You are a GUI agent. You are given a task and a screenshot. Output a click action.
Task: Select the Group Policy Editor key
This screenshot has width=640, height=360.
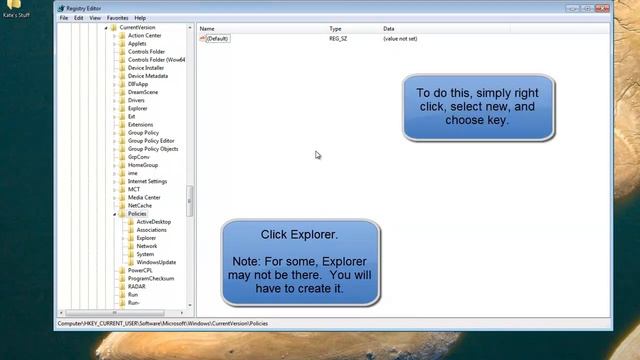click(x=151, y=141)
